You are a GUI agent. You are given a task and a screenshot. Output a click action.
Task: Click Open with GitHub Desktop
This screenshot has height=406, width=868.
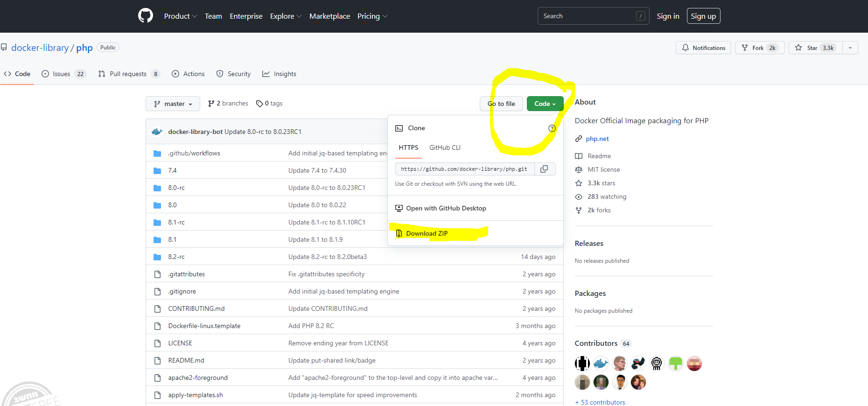point(441,208)
